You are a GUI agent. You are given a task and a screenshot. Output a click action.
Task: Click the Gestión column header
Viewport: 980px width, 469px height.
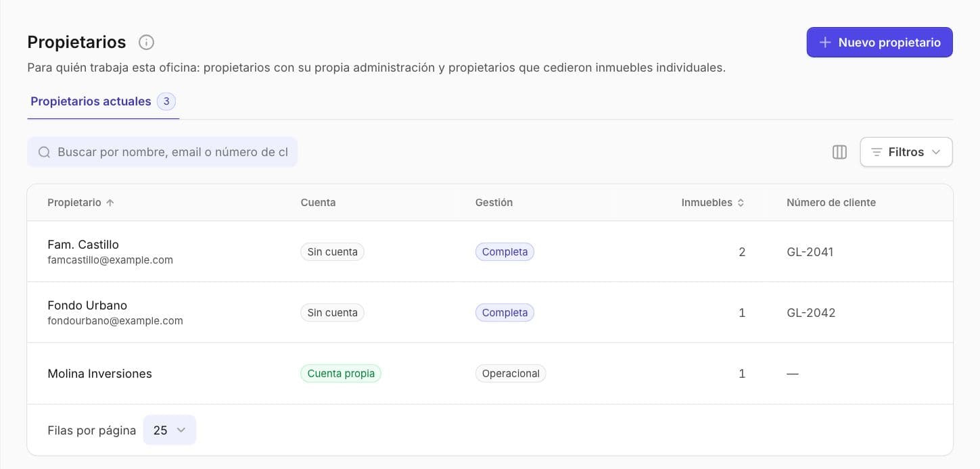point(494,203)
